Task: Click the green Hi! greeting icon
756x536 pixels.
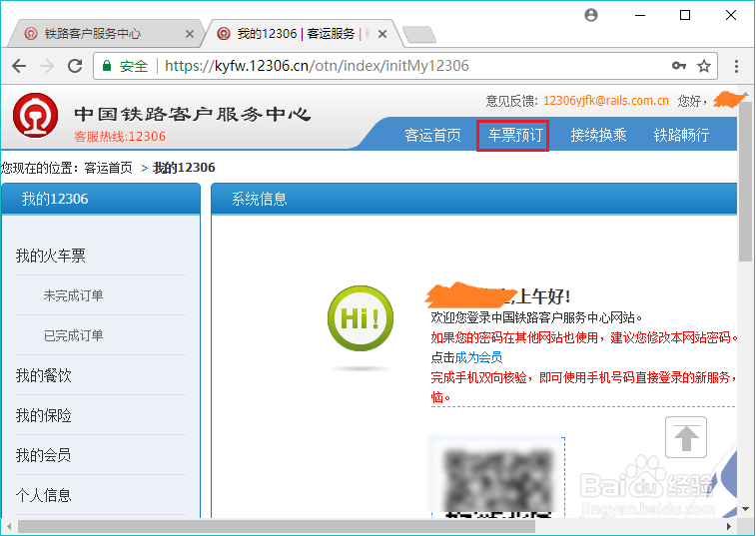Action: click(x=361, y=318)
